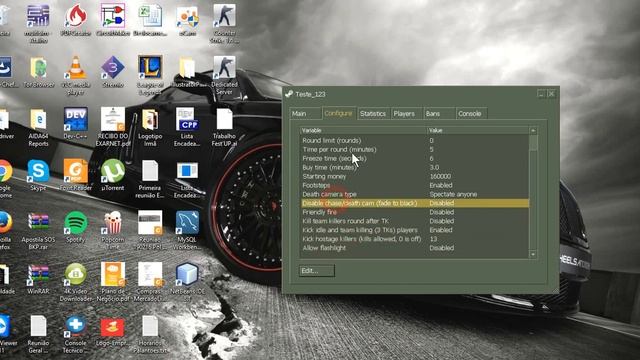Open the Tor Browser folder icon
The height and width of the screenshot is (360, 640).
click(x=38, y=71)
